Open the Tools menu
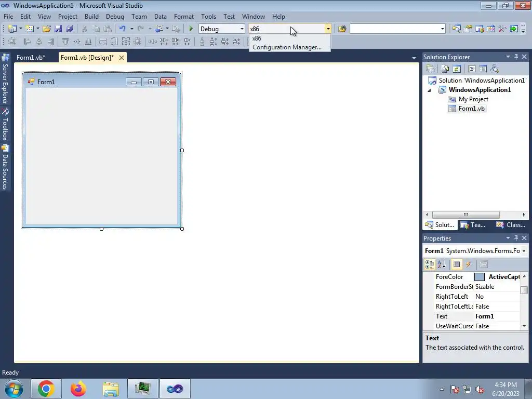The width and height of the screenshot is (532, 399). [208, 16]
